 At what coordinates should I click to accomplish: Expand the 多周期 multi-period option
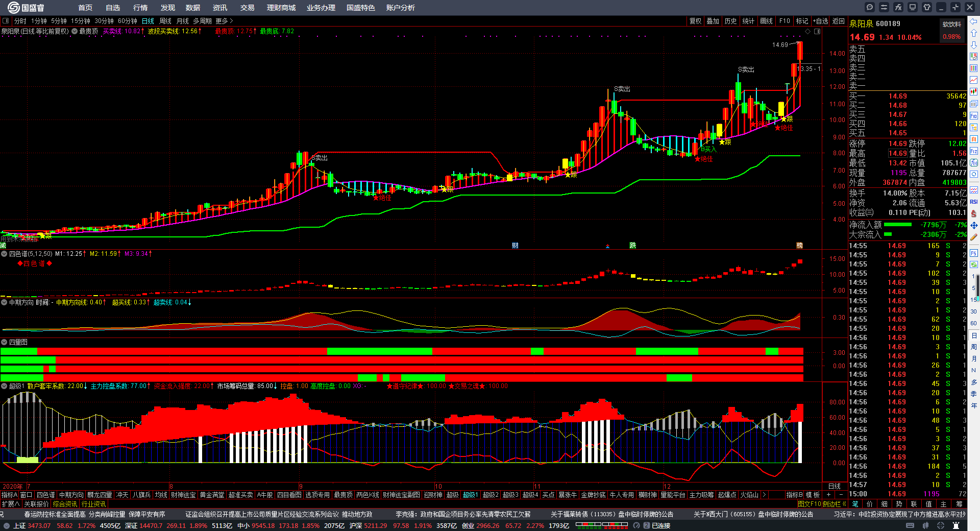coord(202,21)
